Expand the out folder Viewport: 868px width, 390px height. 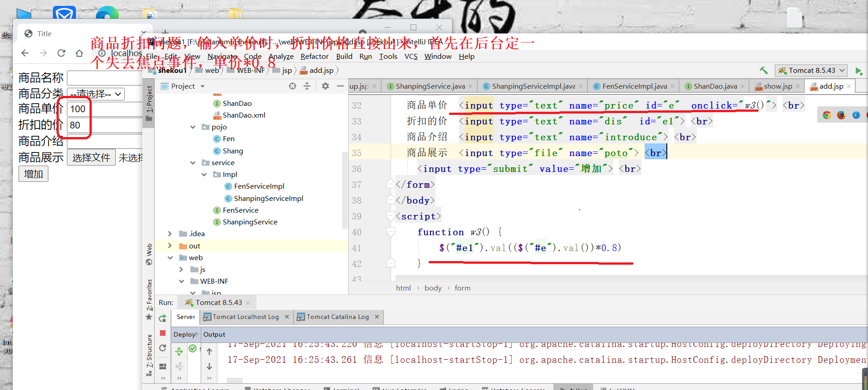(x=170, y=246)
